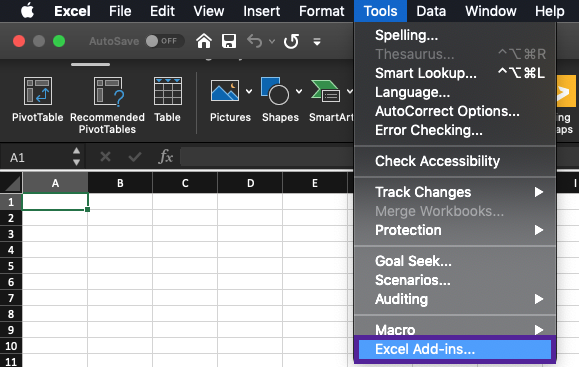Click the red close window button
579x367 pixels.
point(19,41)
